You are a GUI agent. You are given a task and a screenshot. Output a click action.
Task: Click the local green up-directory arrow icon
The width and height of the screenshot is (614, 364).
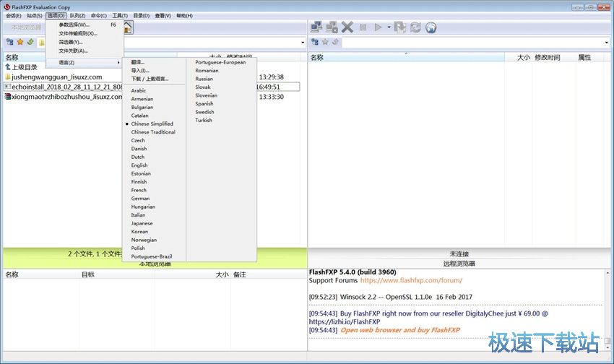(x=30, y=42)
